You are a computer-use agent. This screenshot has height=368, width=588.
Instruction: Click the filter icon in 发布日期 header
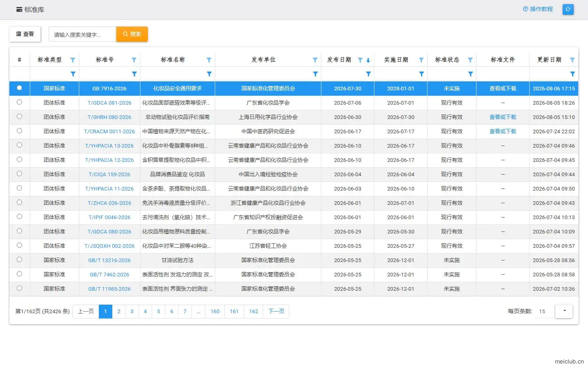point(360,60)
